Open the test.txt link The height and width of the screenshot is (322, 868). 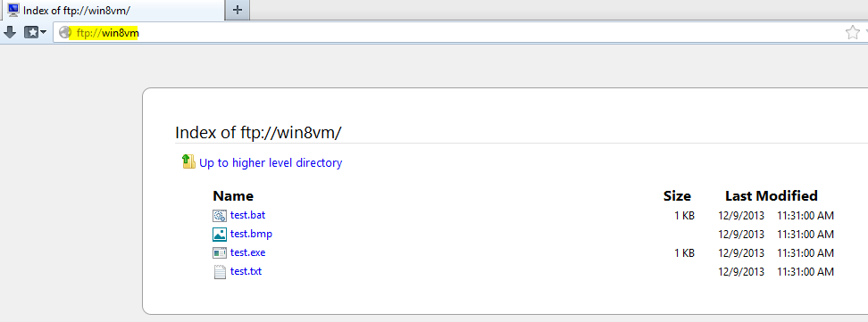246,272
